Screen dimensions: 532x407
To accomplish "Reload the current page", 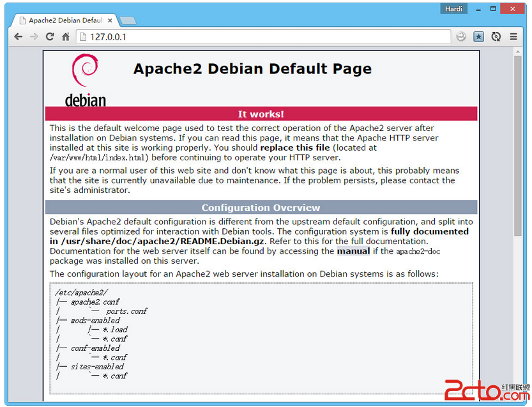I will 50,36.
